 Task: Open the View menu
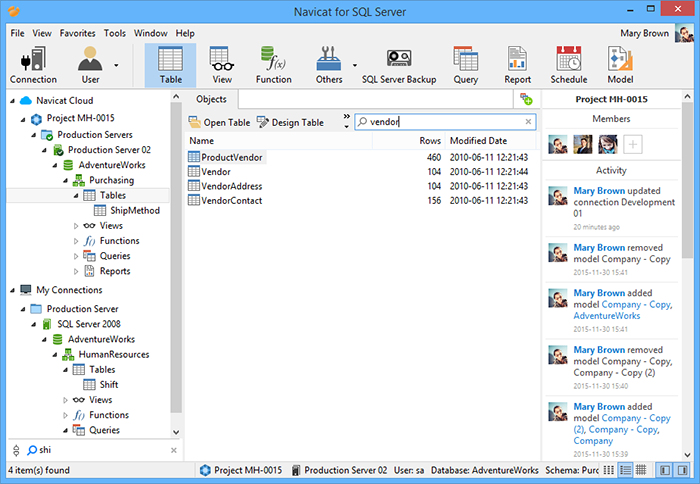(x=42, y=33)
